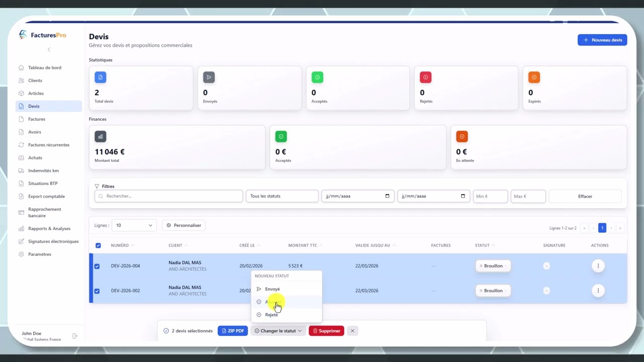Click the Total devis blue icon
The height and width of the screenshot is (362, 644).
click(x=100, y=77)
